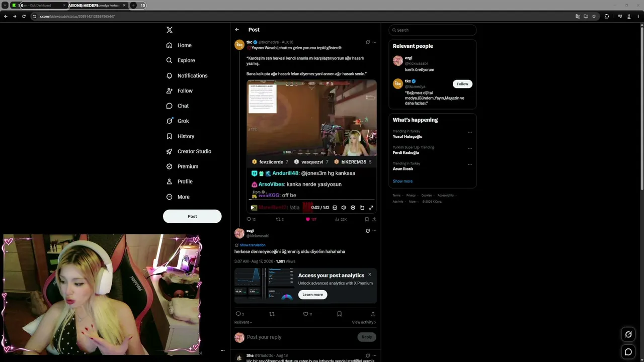The width and height of the screenshot is (644, 362).
Task: Open the floating chat messages button
Action: click(x=628, y=352)
